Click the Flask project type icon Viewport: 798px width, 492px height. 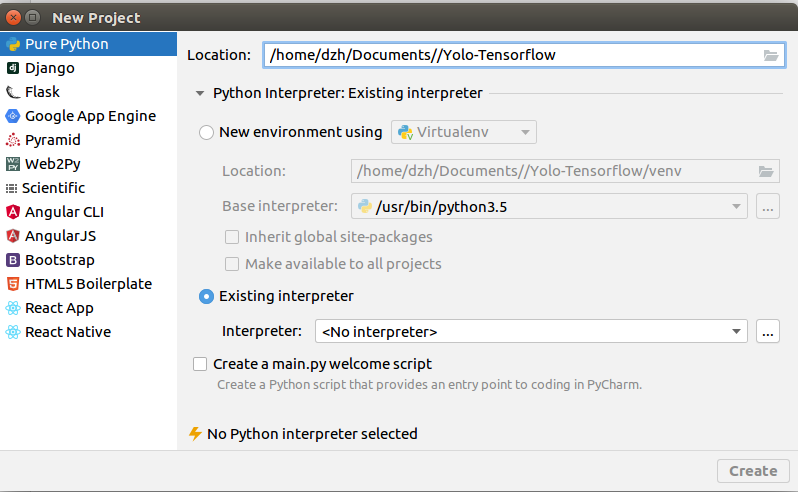pos(12,92)
